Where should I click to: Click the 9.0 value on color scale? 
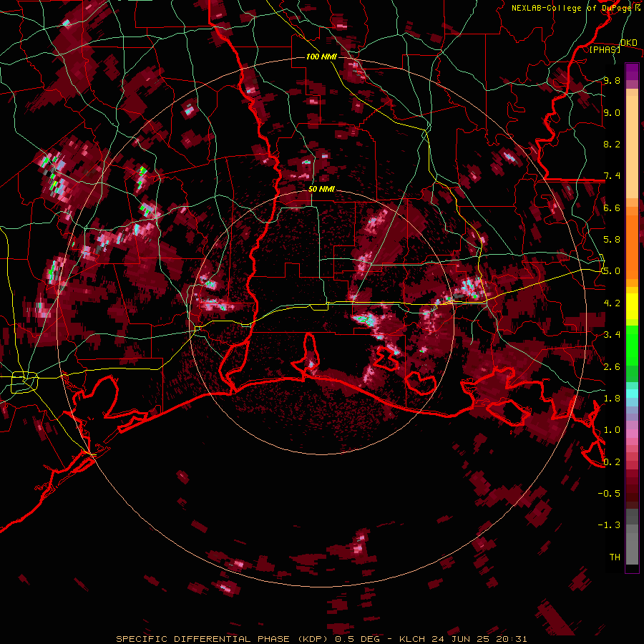point(612,112)
